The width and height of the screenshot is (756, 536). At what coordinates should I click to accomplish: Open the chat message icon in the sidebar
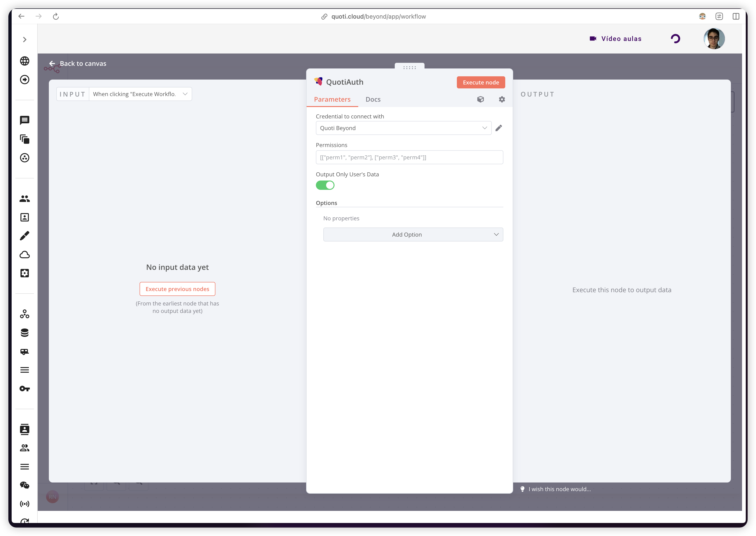25,121
